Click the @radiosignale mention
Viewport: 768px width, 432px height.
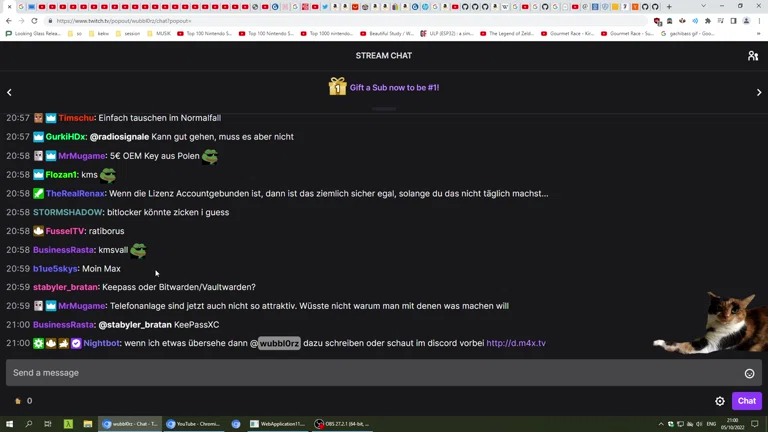(119, 137)
